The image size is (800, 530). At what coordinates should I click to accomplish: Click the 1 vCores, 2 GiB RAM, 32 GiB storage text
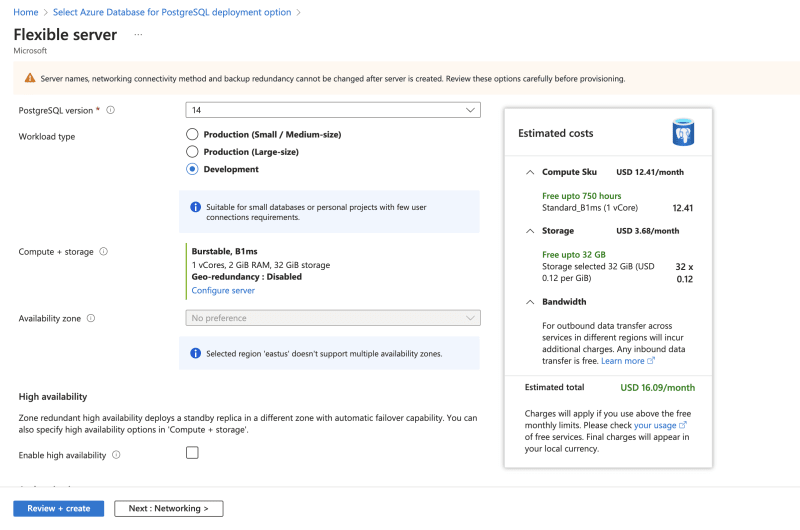[261, 265]
